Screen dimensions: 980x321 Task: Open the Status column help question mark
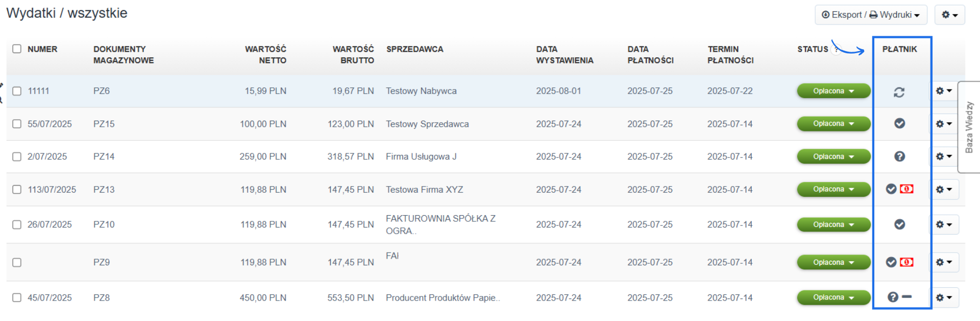click(x=836, y=49)
